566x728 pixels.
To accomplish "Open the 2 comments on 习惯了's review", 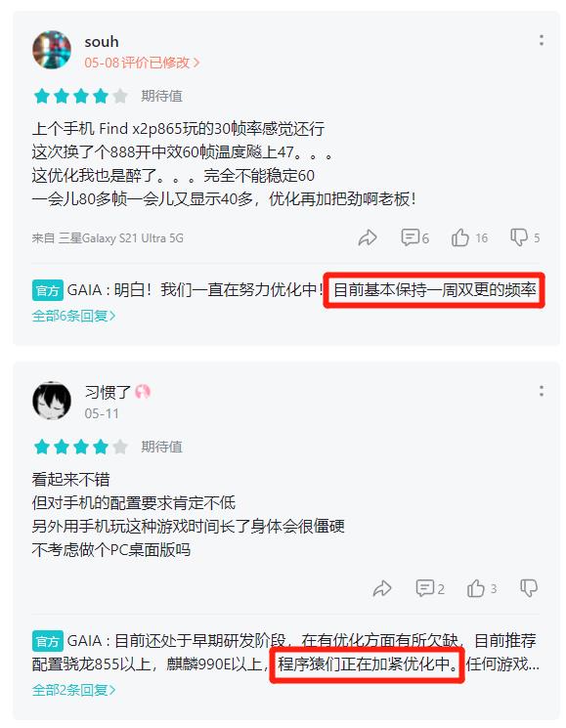I will (x=430, y=588).
